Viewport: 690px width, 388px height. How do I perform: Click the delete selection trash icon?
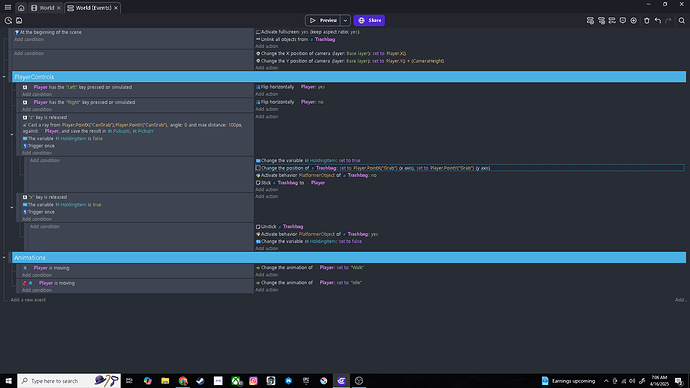(647, 21)
